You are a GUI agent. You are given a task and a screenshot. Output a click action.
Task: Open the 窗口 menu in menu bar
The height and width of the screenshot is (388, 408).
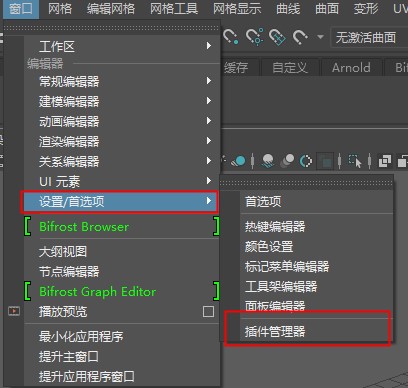coord(21,9)
